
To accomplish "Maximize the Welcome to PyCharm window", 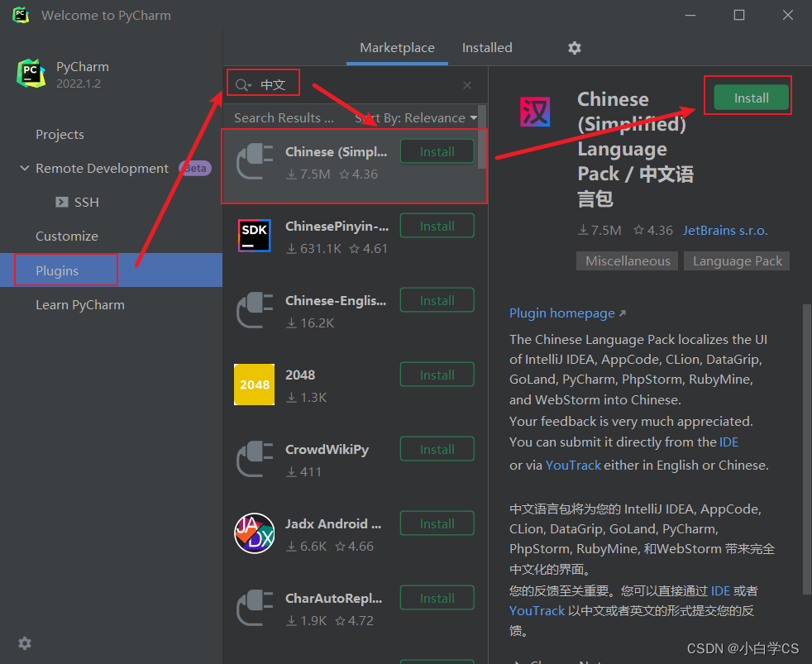I will pyautogui.click(x=739, y=15).
